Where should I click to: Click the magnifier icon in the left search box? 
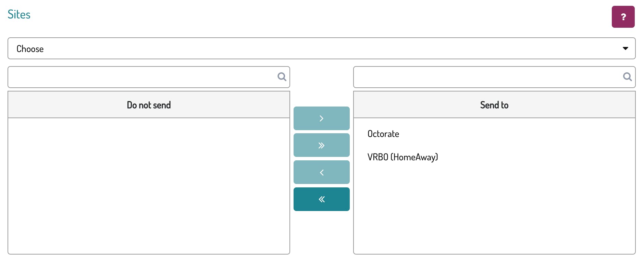pyautogui.click(x=282, y=77)
